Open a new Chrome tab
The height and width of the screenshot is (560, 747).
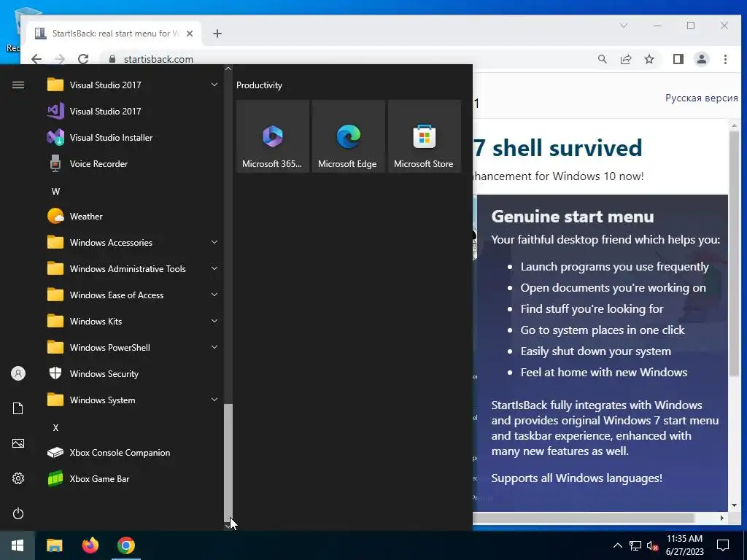(x=217, y=34)
